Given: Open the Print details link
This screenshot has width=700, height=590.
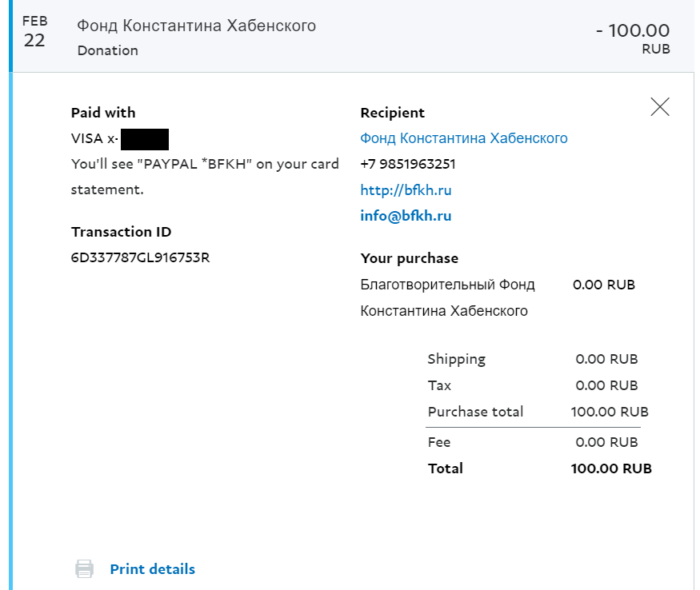Looking at the screenshot, I should 152,569.
